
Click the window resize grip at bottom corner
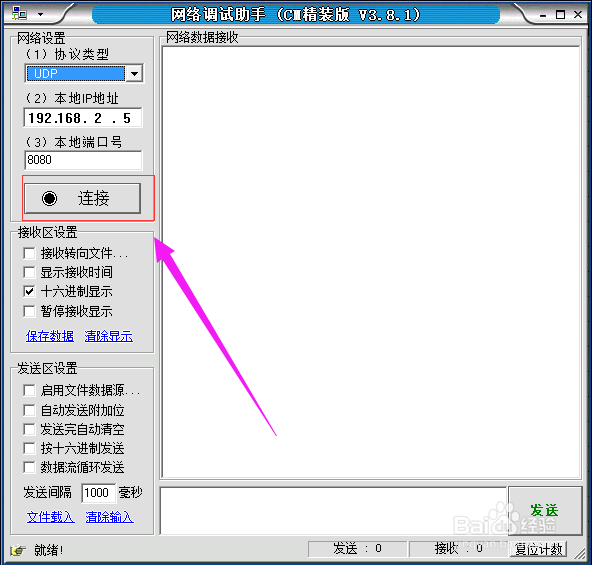(x=579, y=553)
